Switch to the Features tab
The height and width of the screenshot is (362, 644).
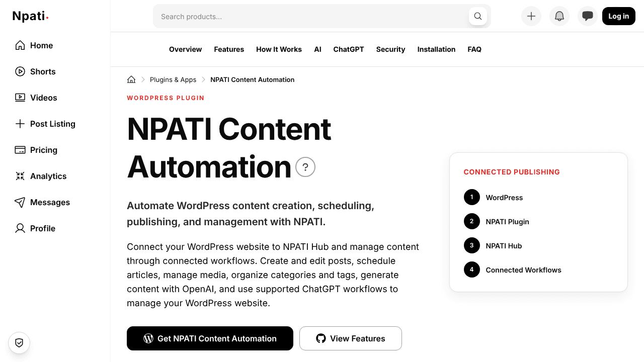[229, 49]
